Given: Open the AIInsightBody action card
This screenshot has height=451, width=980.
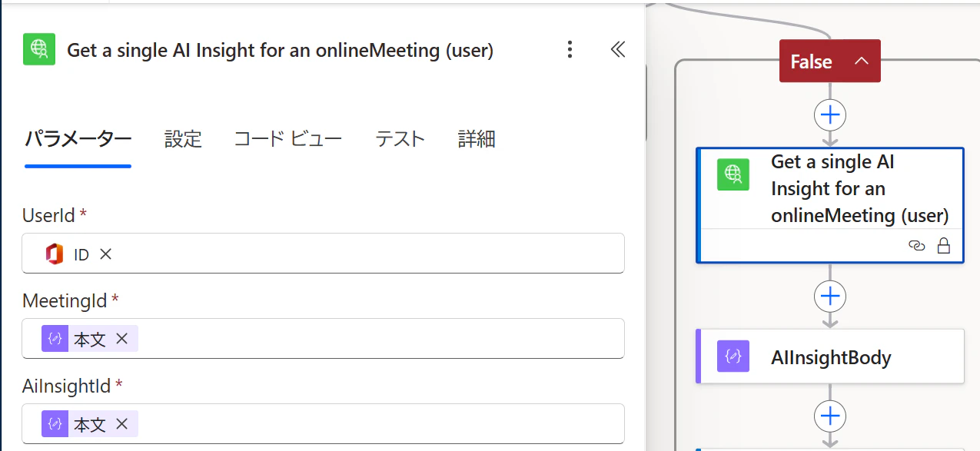Looking at the screenshot, I should tap(830, 356).
